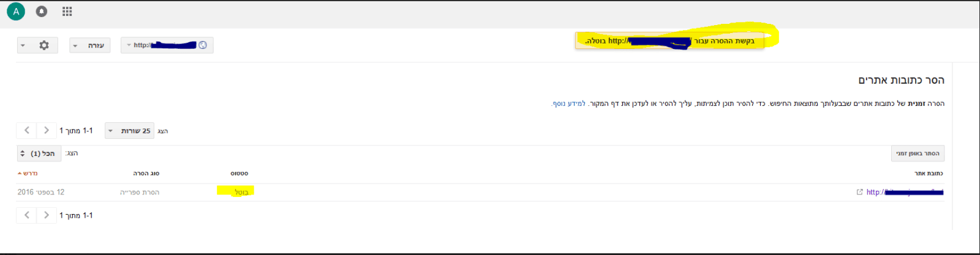Open the http property selector dropdown
980x255 pixels.
click(x=167, y=45)
